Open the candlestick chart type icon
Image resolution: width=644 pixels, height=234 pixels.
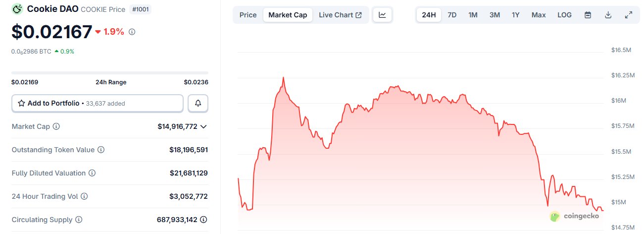pos(382,15)
